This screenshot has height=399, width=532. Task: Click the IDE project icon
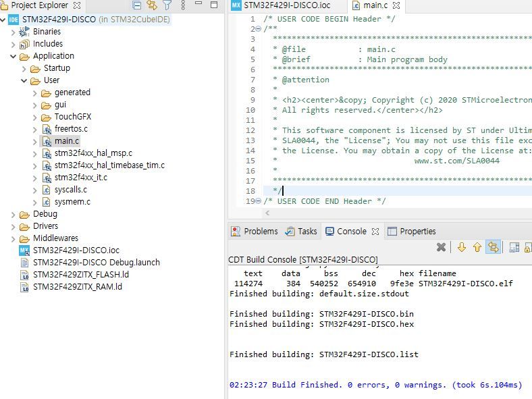14,20
